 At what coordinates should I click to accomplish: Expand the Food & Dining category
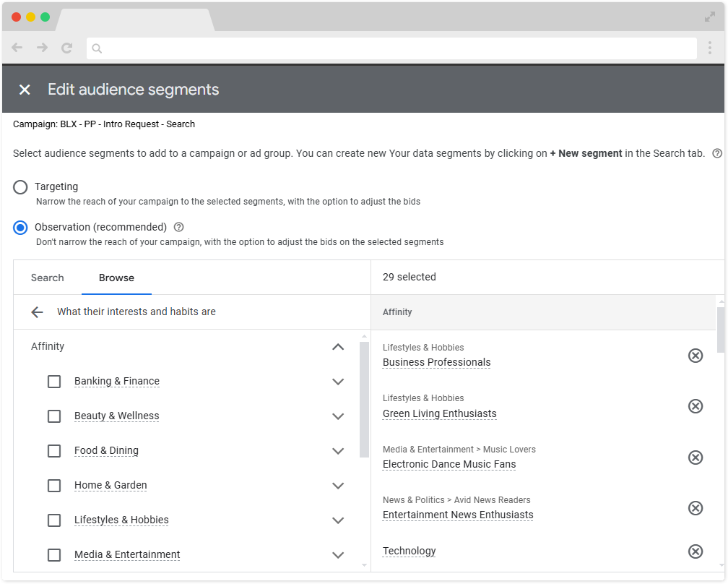(338, 451)
